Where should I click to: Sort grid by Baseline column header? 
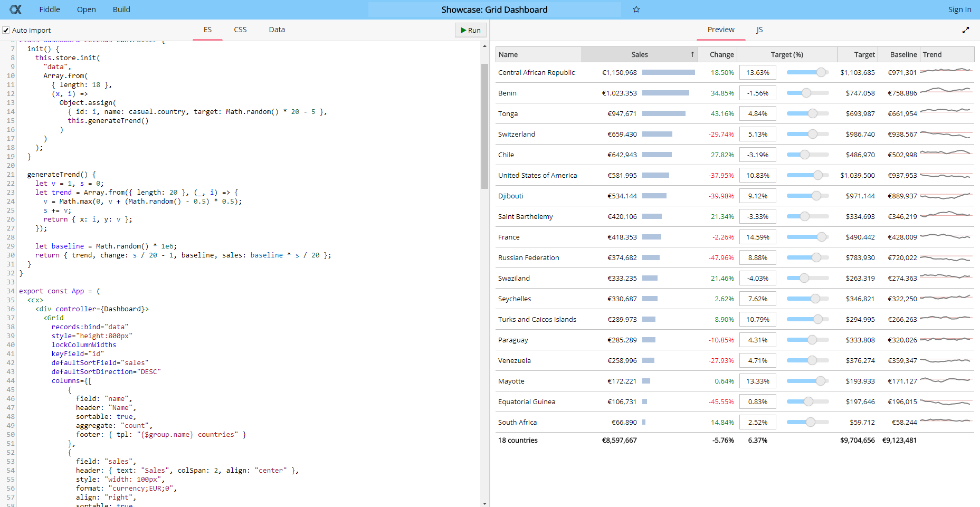(x=899, y=54)
